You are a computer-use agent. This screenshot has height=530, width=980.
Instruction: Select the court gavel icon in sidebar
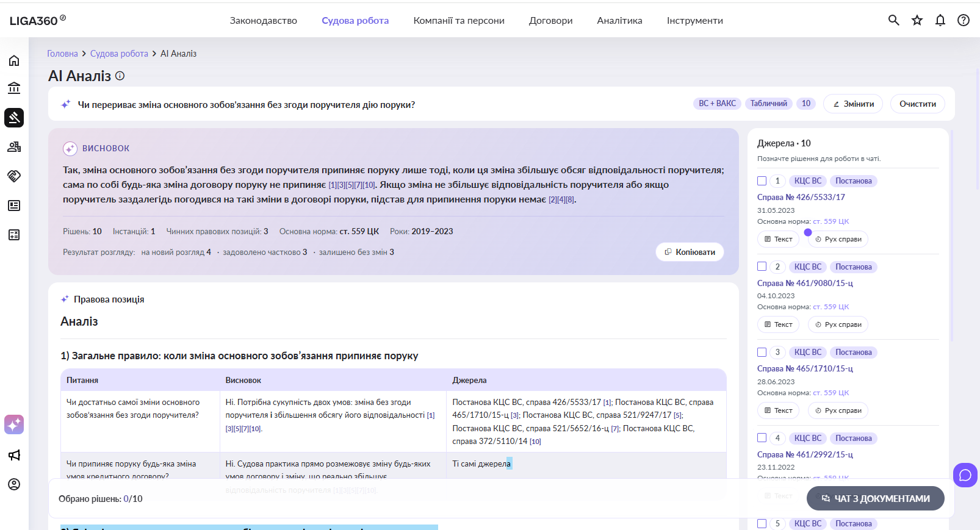click(14, 117)
